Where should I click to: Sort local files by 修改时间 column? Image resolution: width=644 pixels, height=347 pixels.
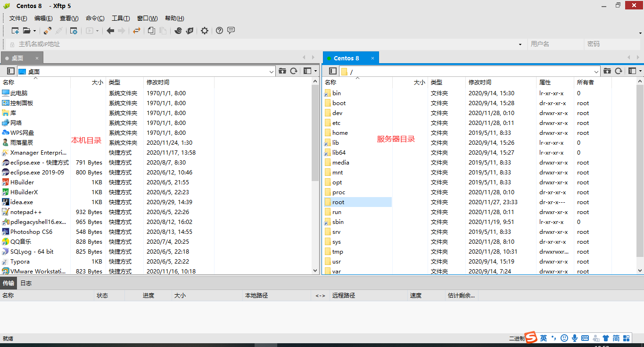[x=179, y=83]
